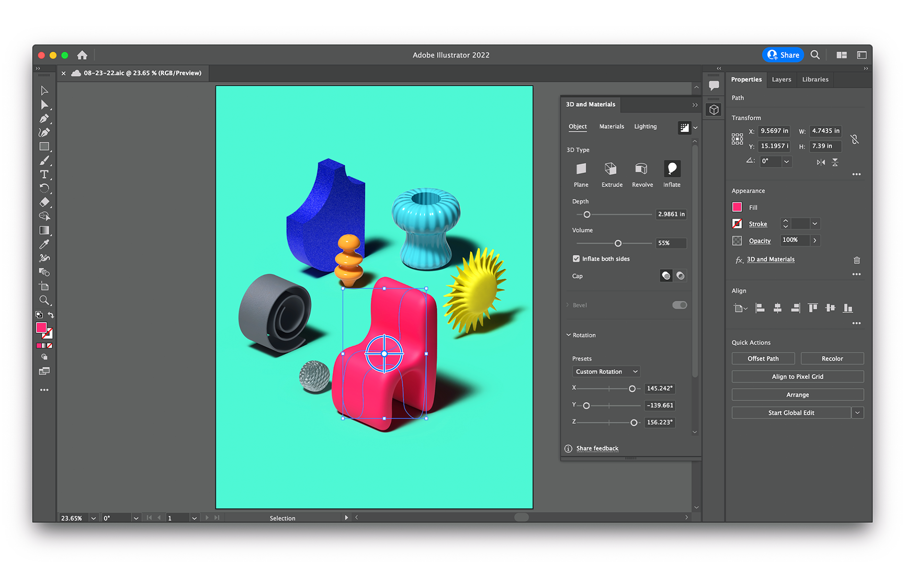Switch to the Materials tab
This screenshot has width=905, height=588.
[611, 126]
